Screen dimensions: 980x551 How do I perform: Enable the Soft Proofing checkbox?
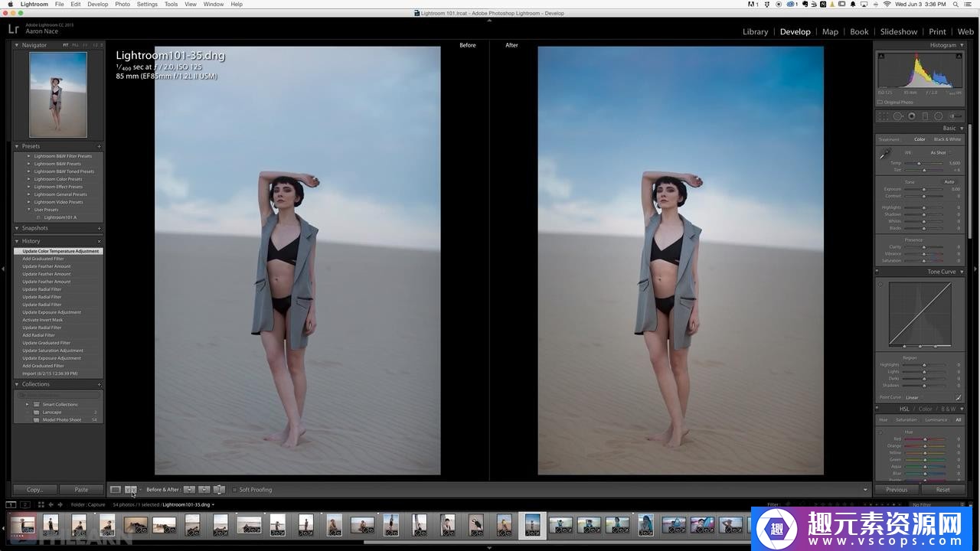pos(235,490)
